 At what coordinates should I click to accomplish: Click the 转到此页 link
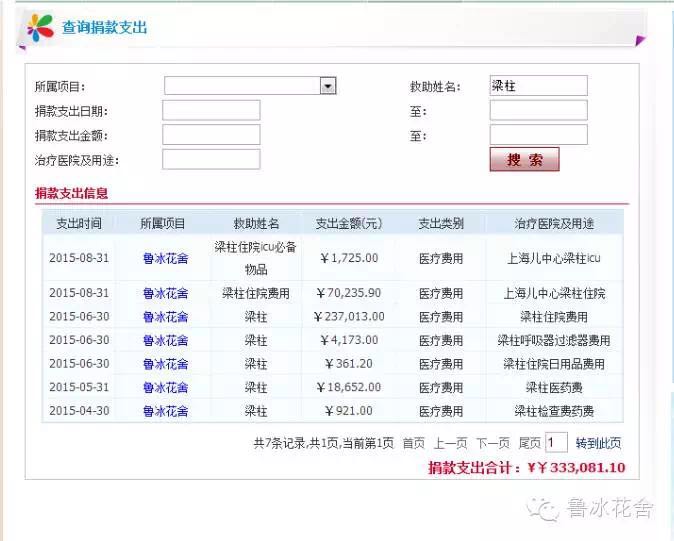pyautogui.click(x=598, y=443)
